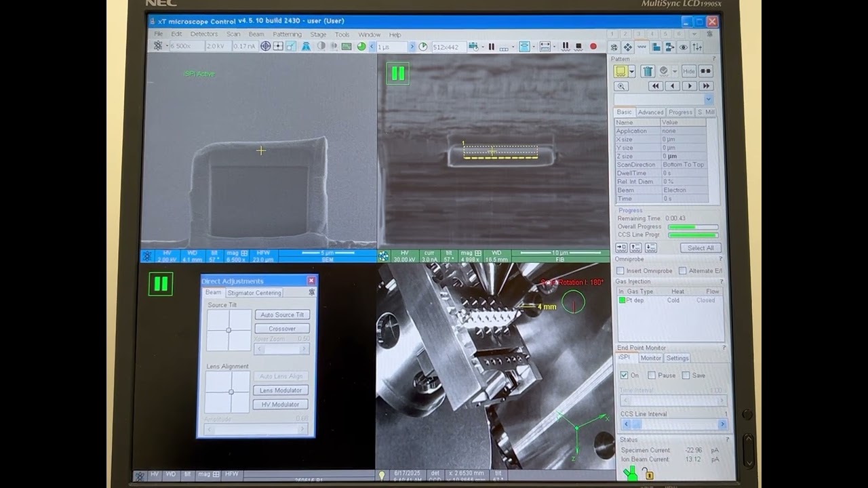
Task: Open the Settings tab in End Point Monitor
Action: (x=677, y=358)
